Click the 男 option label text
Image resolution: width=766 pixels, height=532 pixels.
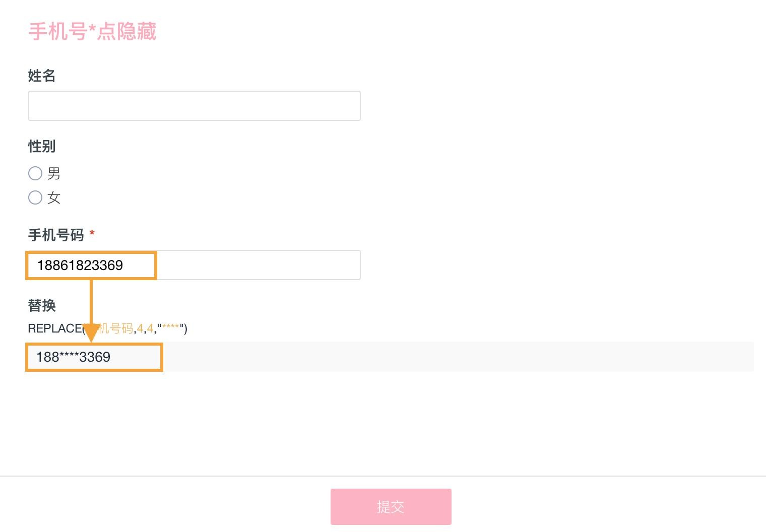[54, 174]
